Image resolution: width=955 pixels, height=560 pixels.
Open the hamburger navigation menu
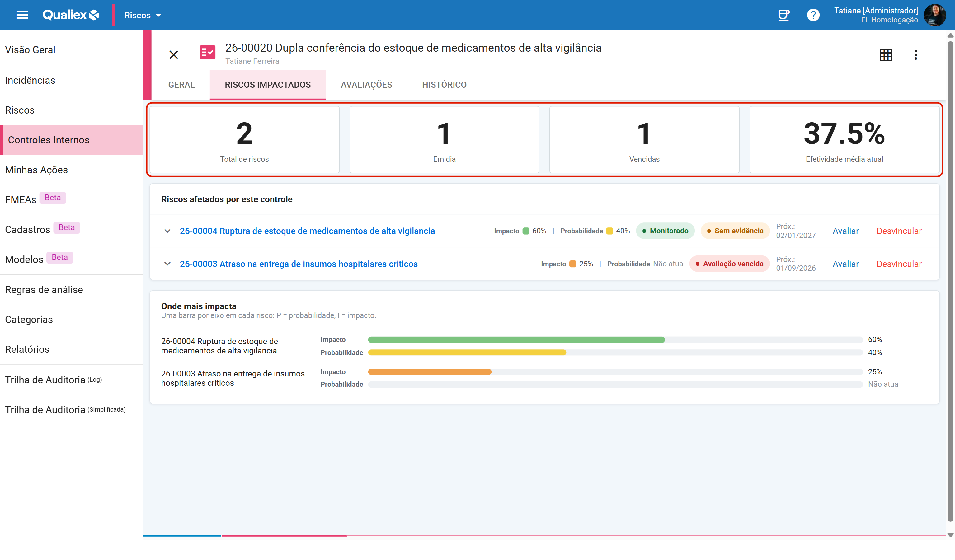tap(22, 15)
